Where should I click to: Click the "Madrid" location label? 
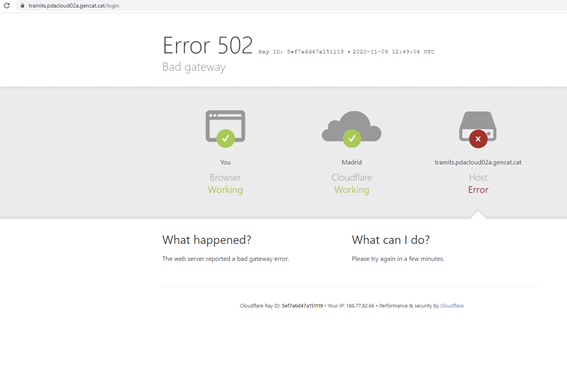[351, 162]
